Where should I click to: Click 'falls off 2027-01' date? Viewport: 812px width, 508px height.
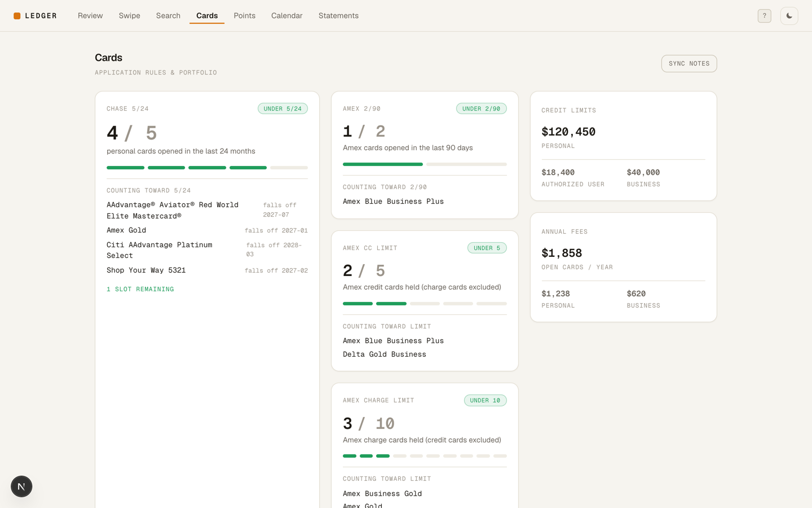pyautogui.click(x=276, y=230)
